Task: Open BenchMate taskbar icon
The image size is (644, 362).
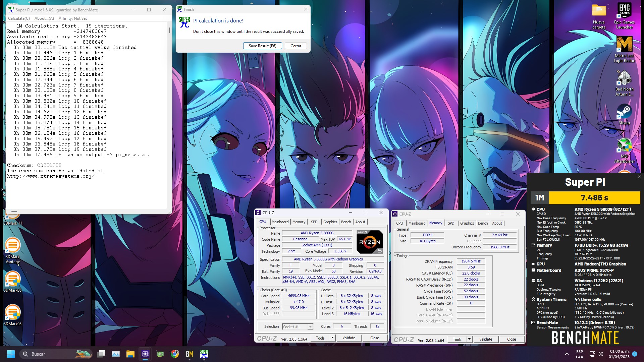Action: point(190,354)
